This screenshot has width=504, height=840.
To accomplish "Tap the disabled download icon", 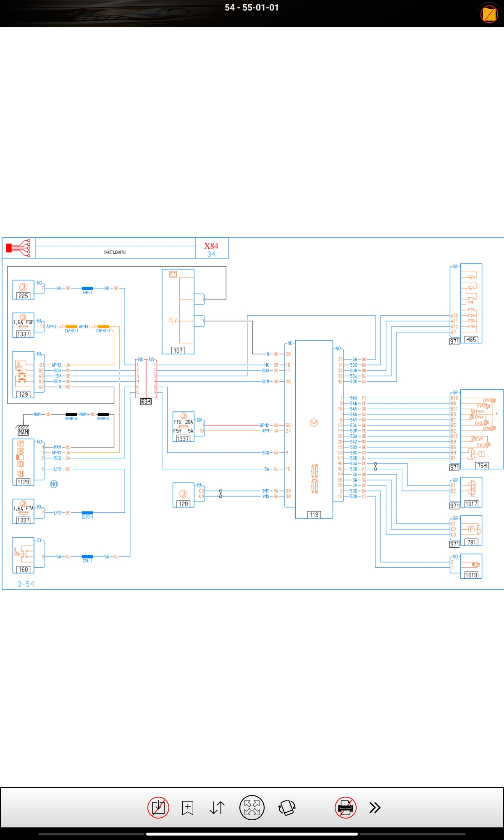I will (x=158, y=807).
